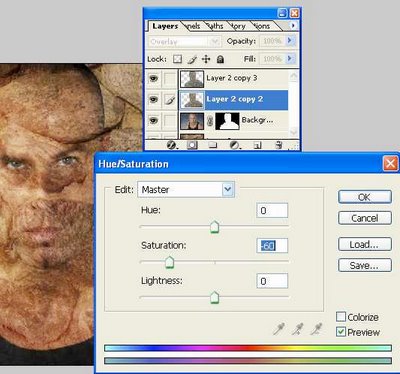Click the brush icon beside Layer 2 copy 2
Image resolution: width=400 pixels, height=374 pixels.
[170, 100]
